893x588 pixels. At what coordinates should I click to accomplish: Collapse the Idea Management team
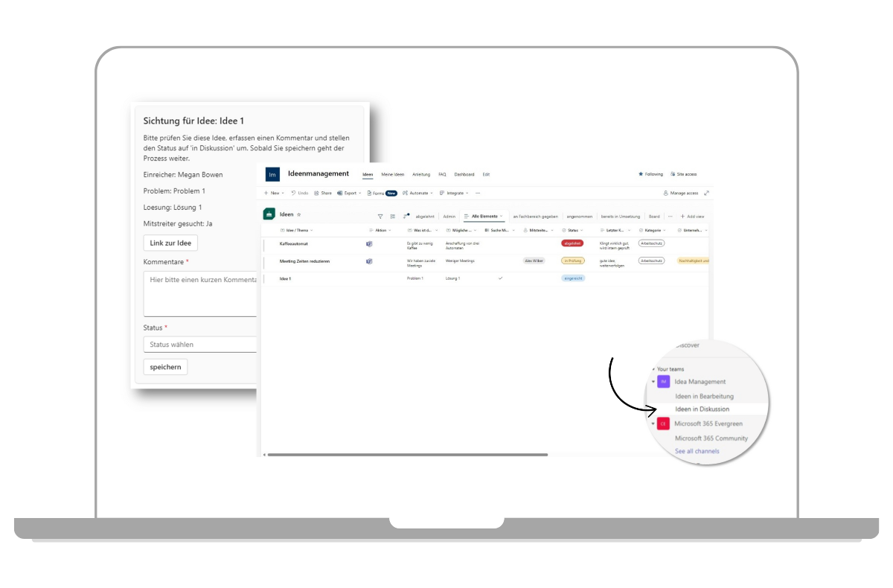click(653, 382)
